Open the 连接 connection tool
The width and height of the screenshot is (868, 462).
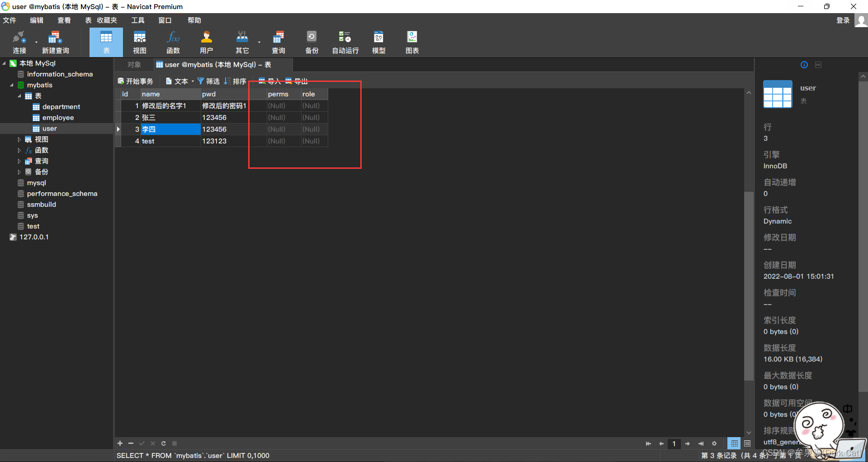click(19, 42)
